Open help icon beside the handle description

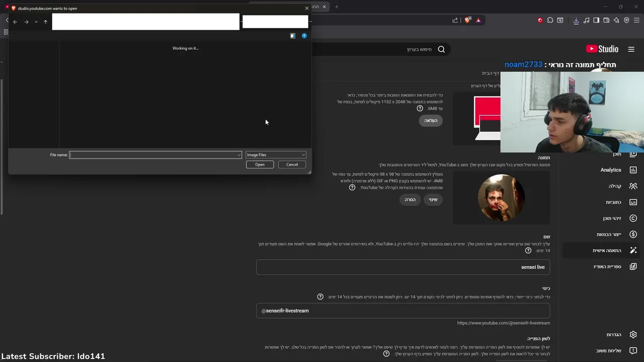pyautogui.click(x=320, y=297)
